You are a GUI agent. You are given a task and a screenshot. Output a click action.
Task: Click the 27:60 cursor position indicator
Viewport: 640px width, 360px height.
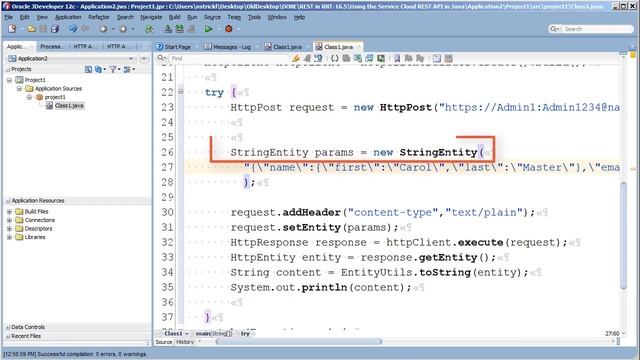(612, 333)
